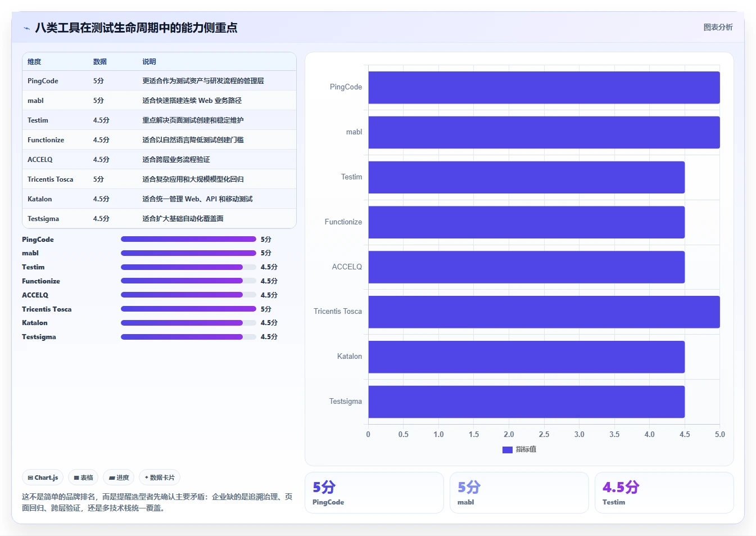This screenshot has width=756, height=536.
Task: Click the 进度 tag chip
Action: point(119,478)
